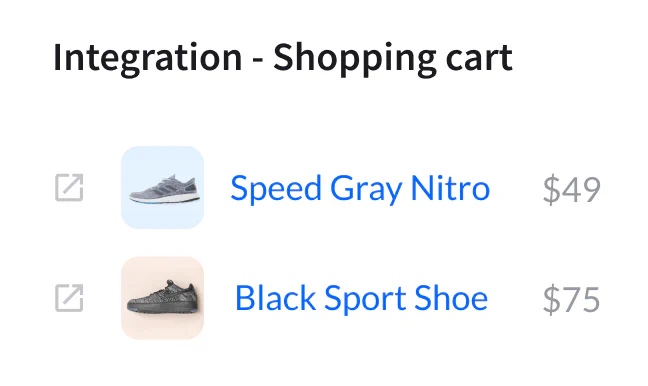Open the Black Sport Shoe product link
This screenshot has height=386, width=648.
[x=362, y=298]
